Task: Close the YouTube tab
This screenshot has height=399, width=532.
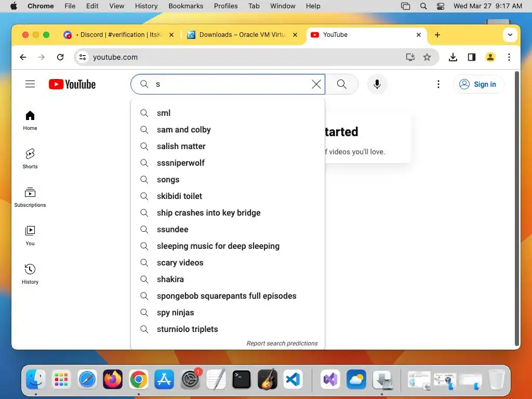Action: [419, 35]
